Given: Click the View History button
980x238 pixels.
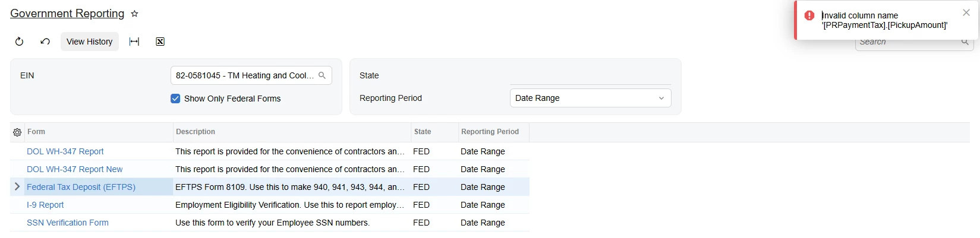Looking at the screenshot, I should [90, 42].
